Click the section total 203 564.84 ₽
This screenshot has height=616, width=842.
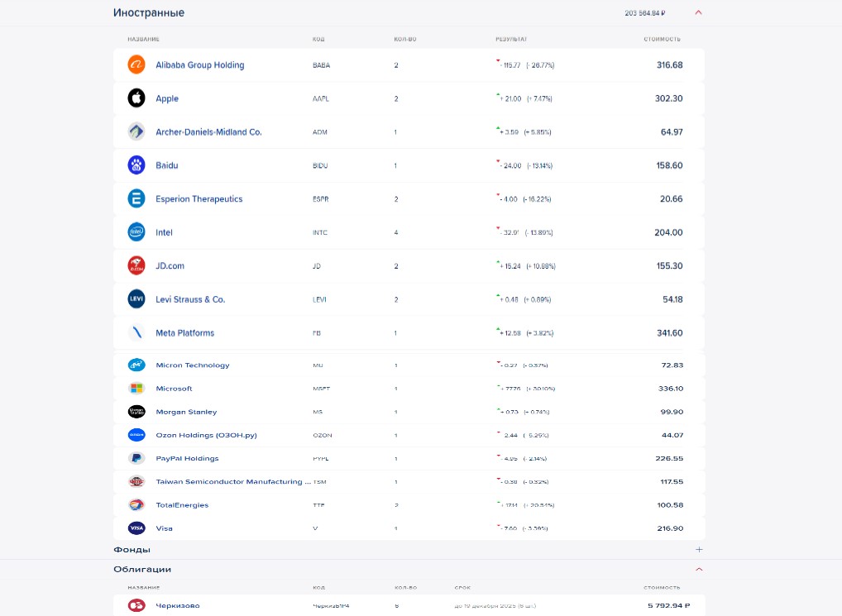645,13
